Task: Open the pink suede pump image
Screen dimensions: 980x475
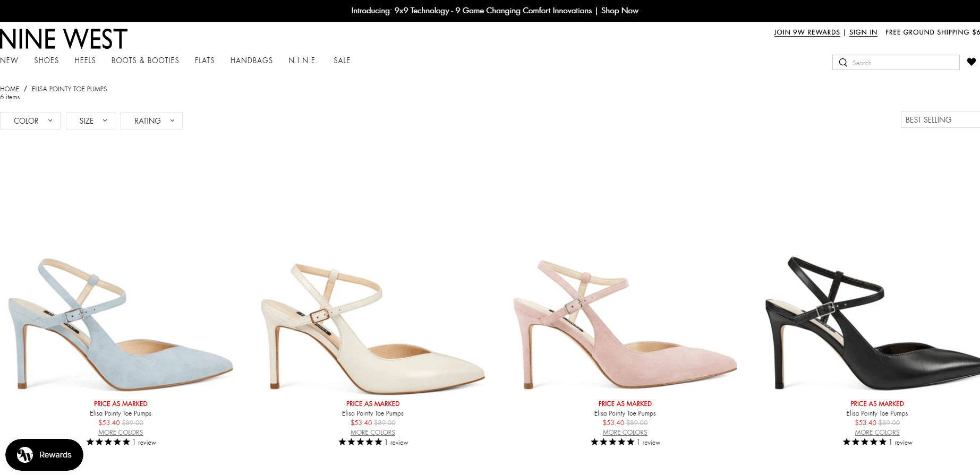Action: coord(625,324)
